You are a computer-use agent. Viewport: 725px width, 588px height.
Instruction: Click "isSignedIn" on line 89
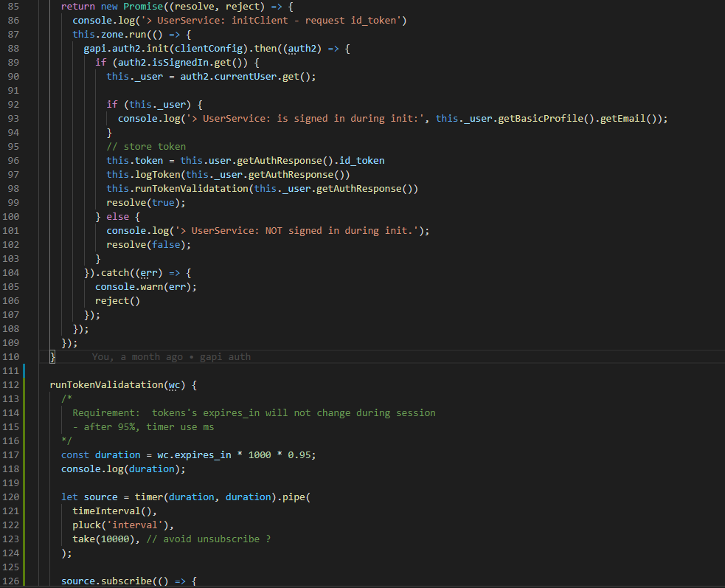point(180,63)
